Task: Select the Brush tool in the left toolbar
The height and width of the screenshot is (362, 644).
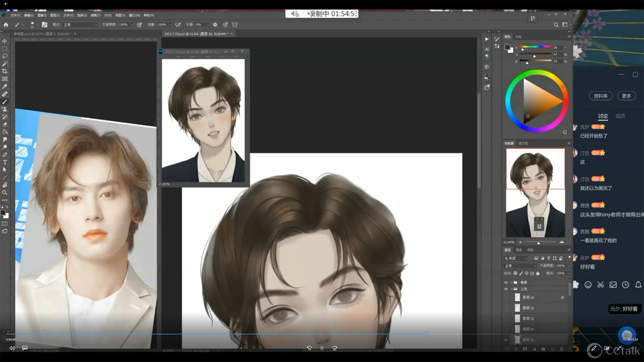Action: point(5,102)
